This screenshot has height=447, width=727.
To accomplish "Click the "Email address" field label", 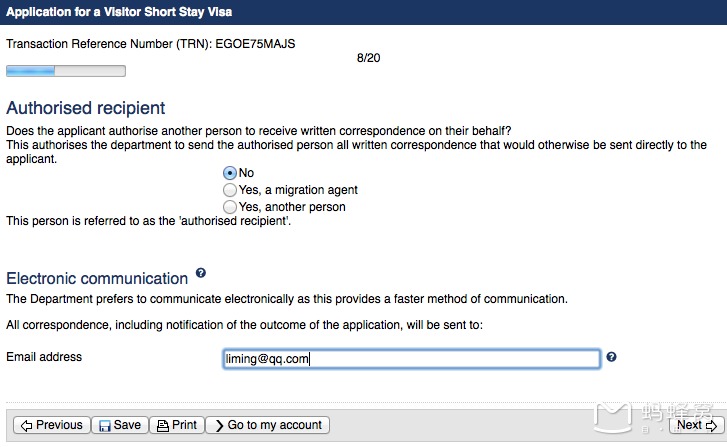I will [x=44, y=357].
